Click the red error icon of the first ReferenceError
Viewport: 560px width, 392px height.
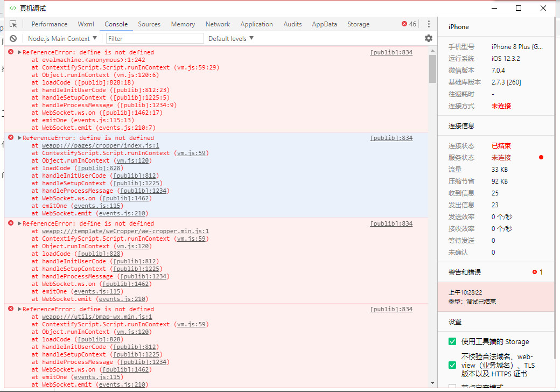click(x=11, y=52)
